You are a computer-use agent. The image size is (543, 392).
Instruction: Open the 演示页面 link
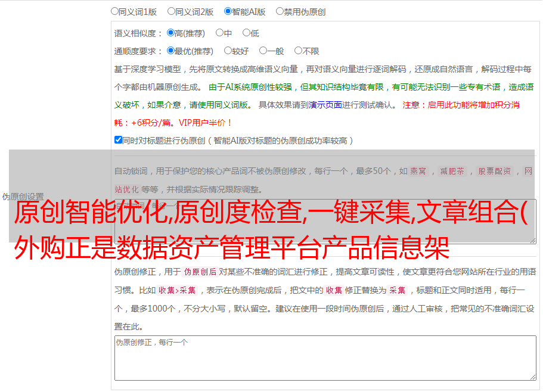[325, 105]
